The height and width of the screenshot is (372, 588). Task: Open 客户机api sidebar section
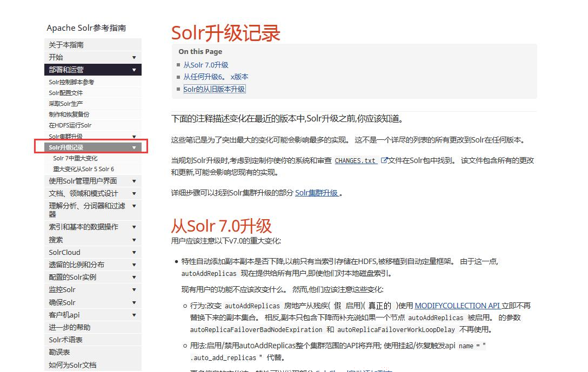point(64,315)
